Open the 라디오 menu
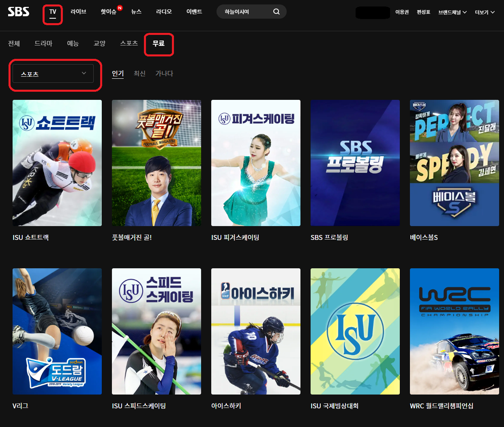504x427 pixels. 164,12
